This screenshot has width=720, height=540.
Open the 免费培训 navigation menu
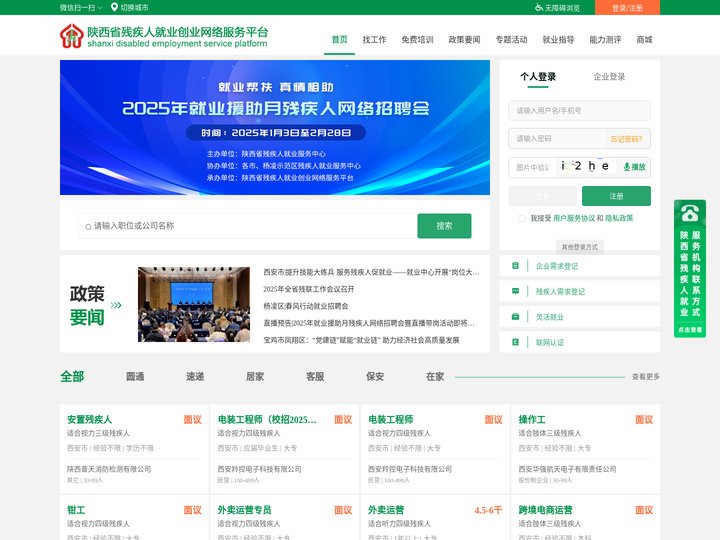coord(417,40)
